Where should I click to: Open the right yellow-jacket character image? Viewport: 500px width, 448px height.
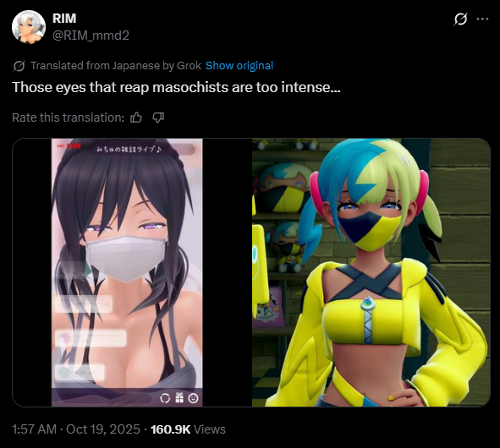[371, 272]
